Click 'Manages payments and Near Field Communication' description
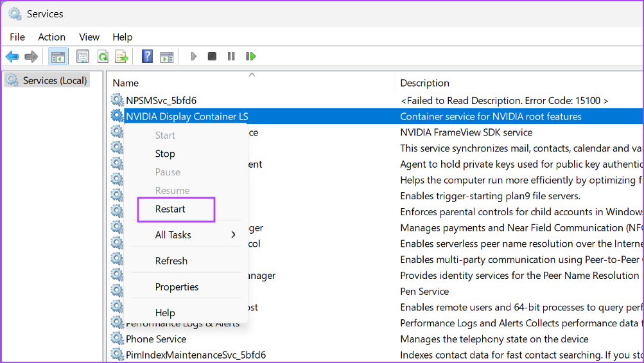 [x=521, y=227]
